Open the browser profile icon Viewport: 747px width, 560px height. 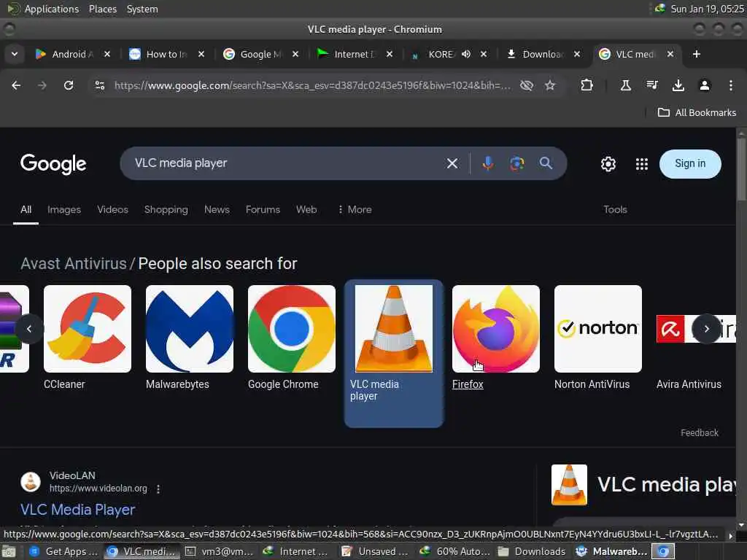(704, 85)
